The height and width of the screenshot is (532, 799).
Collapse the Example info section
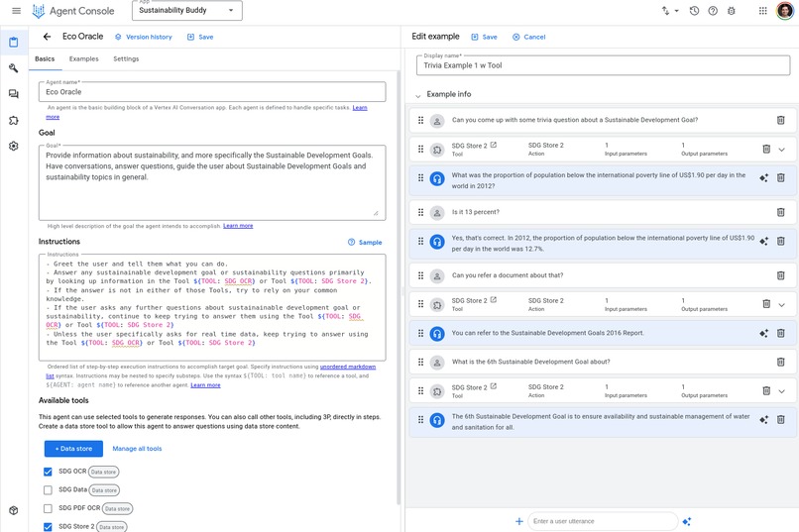click(x=418, y=95)
